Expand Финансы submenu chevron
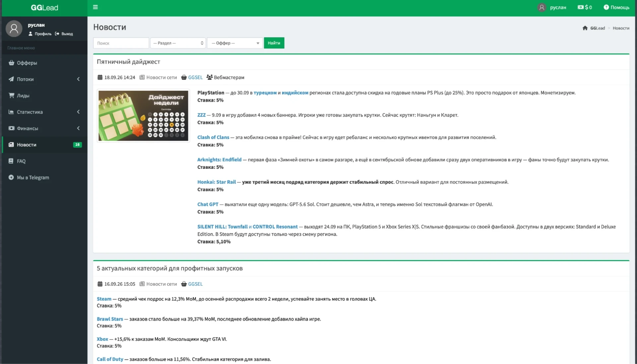 (78, 128)
